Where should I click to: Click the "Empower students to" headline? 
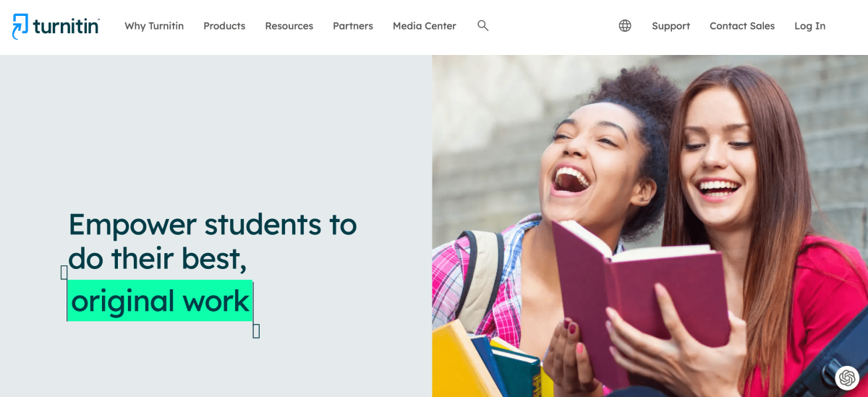(213, 224)
